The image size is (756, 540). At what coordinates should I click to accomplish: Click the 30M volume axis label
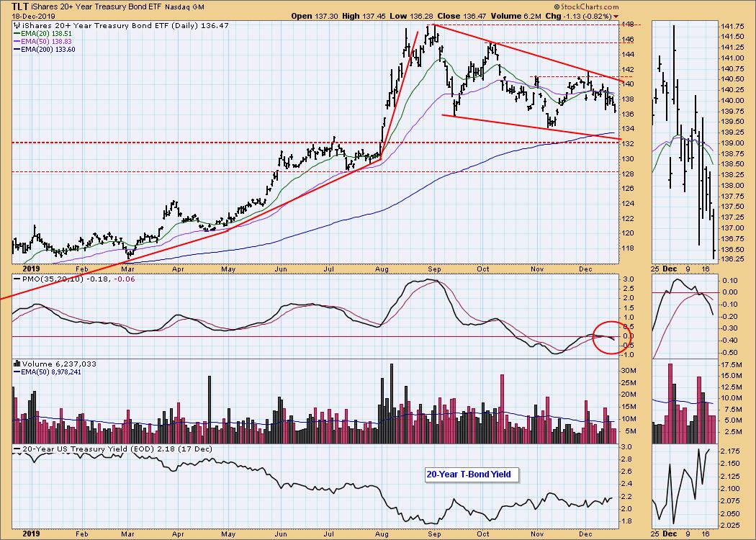(629, 370)
